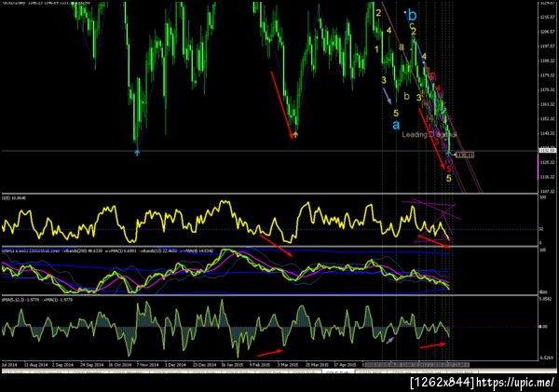Image resolution: width=559 pixels, height=392 pixels.
Task: Click the cyan up-arrow marker at the November 2014 low
Action: (x=137, y=153)
